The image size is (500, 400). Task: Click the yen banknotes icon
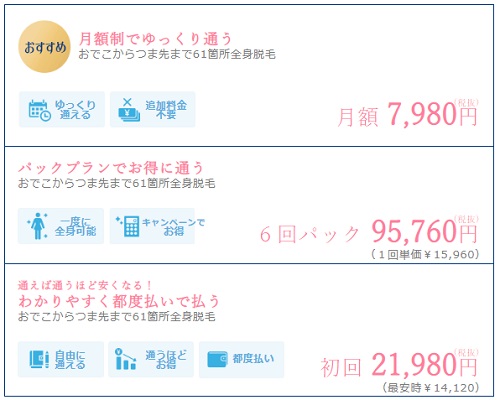129,110
